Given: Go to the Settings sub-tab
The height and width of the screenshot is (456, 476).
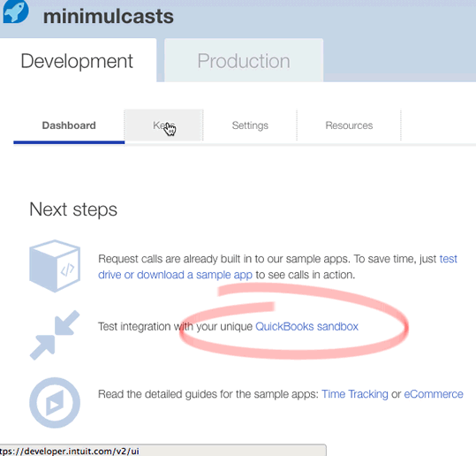Looking at the screenshot, I should [x=250, y=125].
